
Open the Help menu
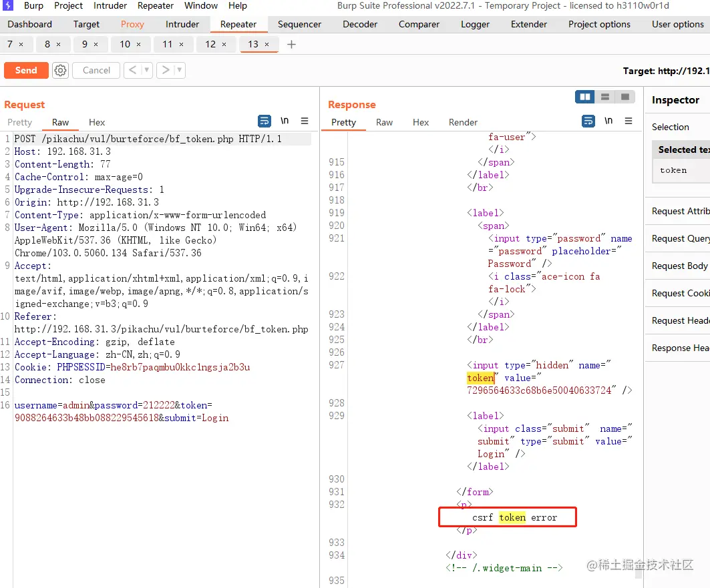pos(238,5)
